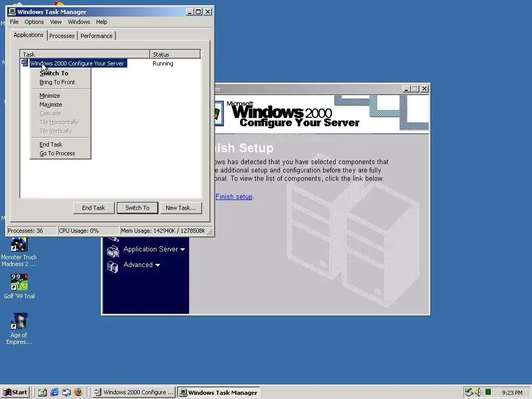The width and height of the screenshot is (532, 399).
Task: Click the green CPU usage tray icon
Action: [488, 392]
